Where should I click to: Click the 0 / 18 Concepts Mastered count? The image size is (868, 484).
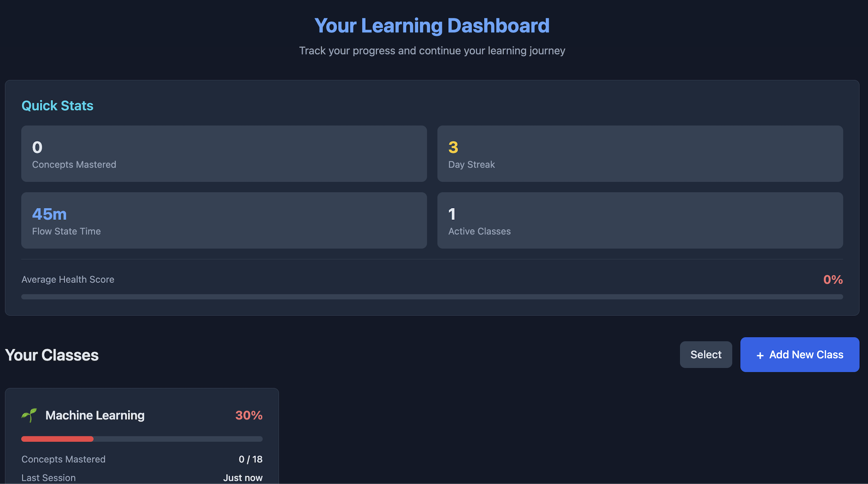point(250,459)
